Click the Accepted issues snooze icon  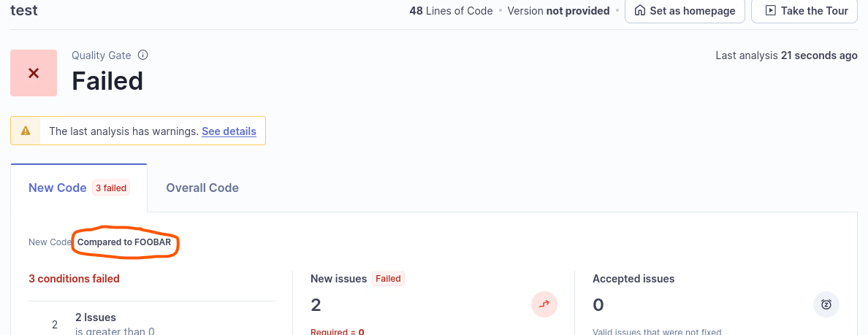point(826,304)
